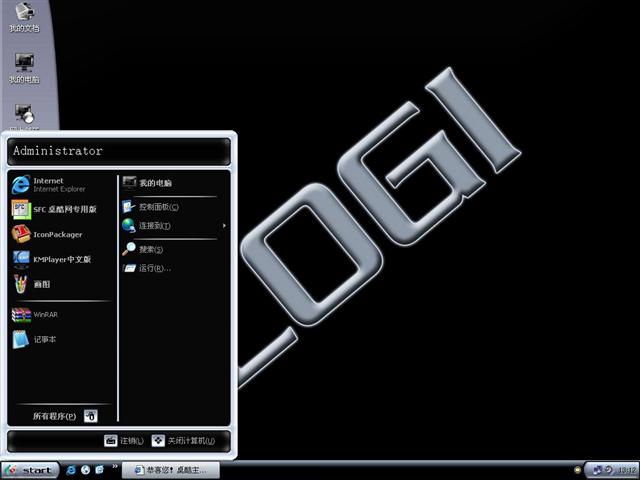Click the 关闭计算机(U) shut down button
Image resolution: width=640 pixels, height=480 pixels.
click(183, 441)
